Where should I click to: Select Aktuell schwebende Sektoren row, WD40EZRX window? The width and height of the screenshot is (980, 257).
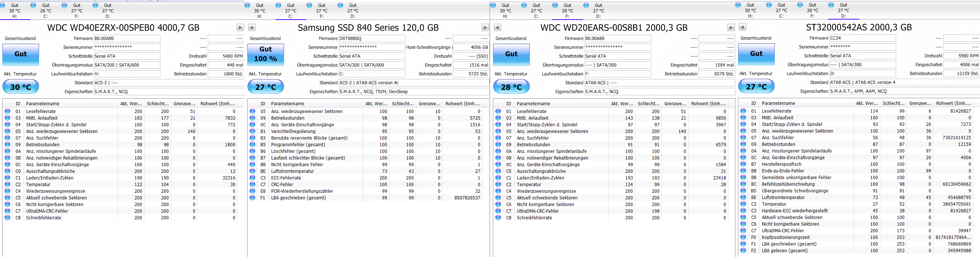(x=120, y=198)
